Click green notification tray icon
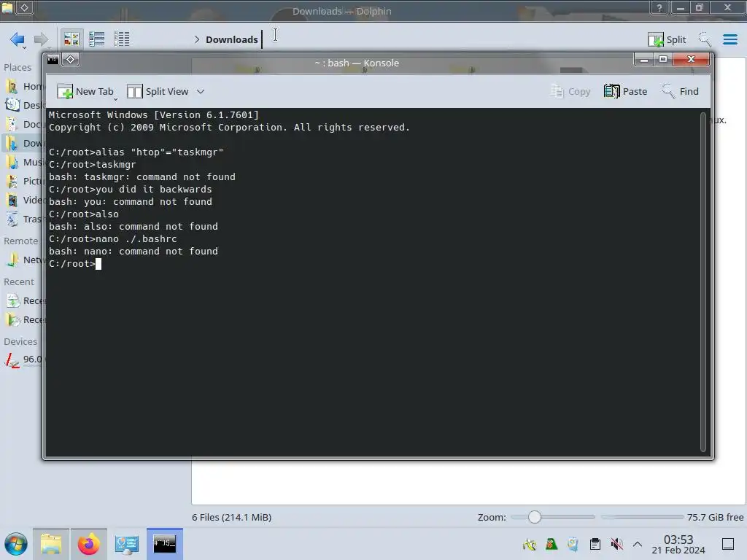Image resolution: width=747 pixels, height=560 pixels. pyautogui.click(x=551, y=544)
